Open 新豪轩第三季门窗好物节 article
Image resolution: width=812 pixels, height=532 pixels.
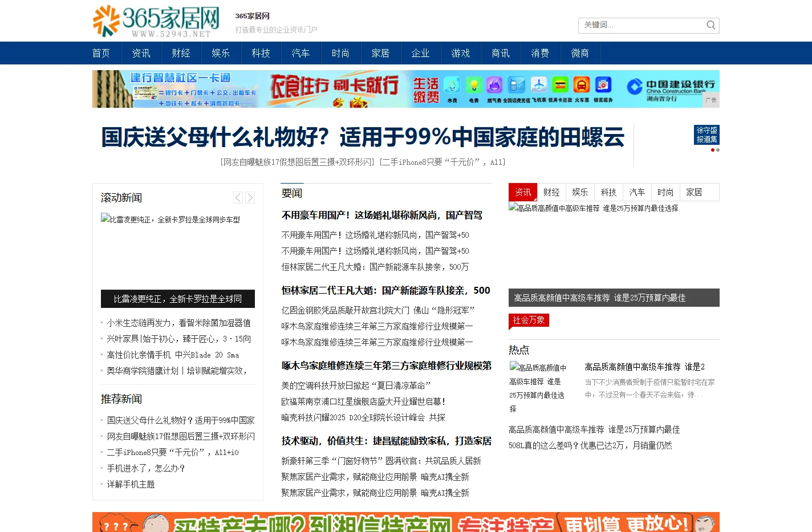(381, 461)
